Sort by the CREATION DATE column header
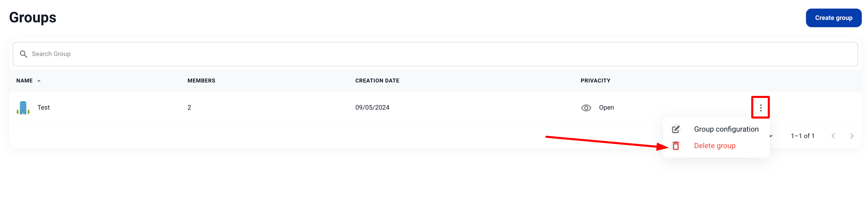Image resolution: width=868 pixels, height=200 pixels. (x=377, y=81)
